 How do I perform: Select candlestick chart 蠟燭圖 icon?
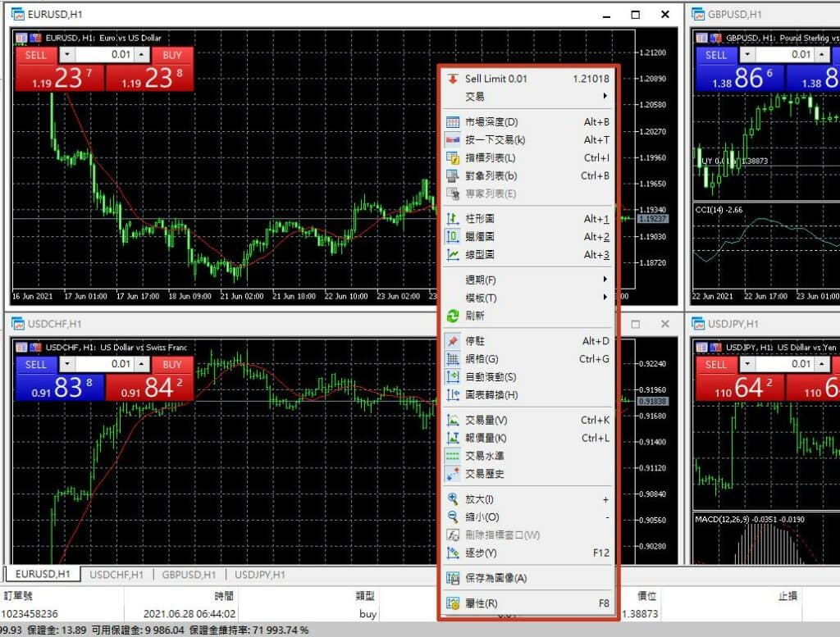pyautogui.click(x=453, y=237)
